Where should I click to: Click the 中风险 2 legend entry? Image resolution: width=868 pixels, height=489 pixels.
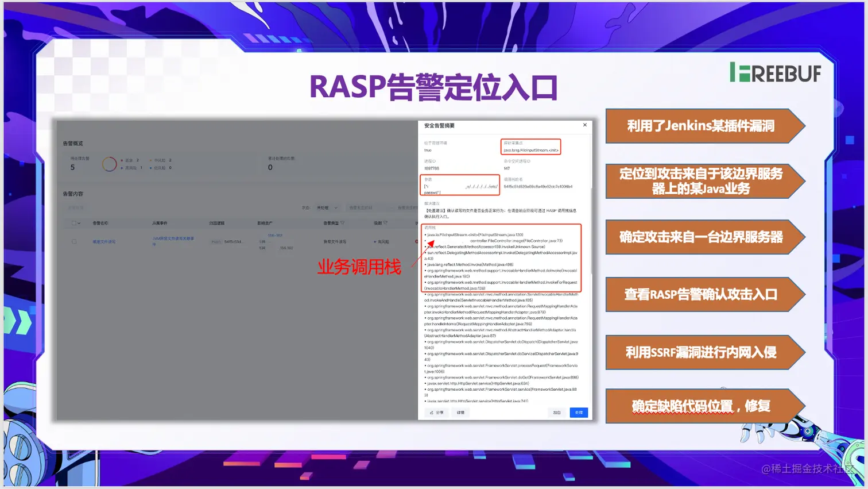click(160, 160)
